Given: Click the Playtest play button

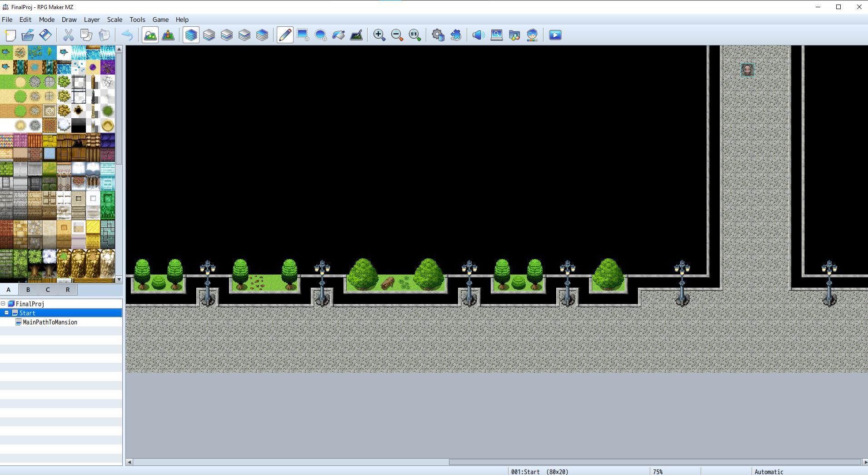Looking at the screenshot, I should [x=555, y=35].
